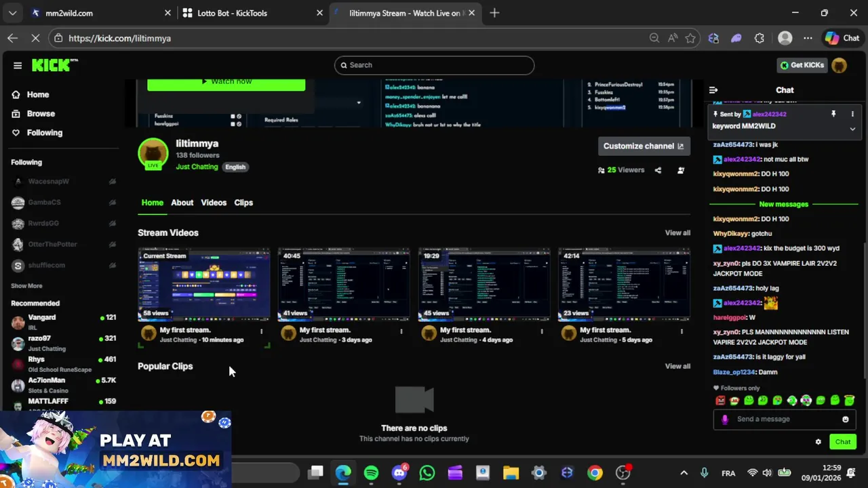Open pinned message three-dot options
Screen dimensions: 868x488
[852, 114]
